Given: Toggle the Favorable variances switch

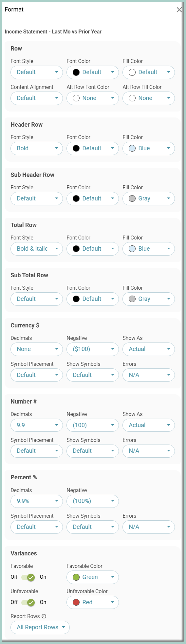Looking at the screenshot, I should pyautogui.click(x=28, y=577).
